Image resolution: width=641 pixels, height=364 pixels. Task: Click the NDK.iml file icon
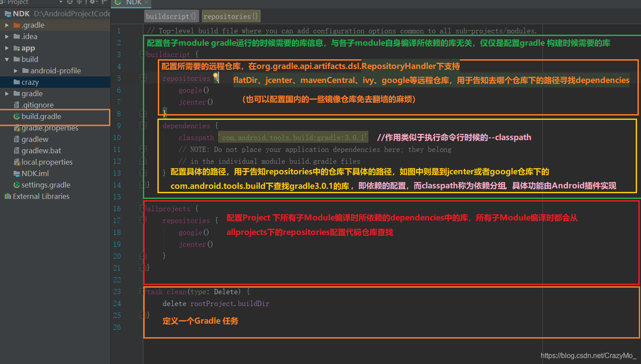click(17, 173)
